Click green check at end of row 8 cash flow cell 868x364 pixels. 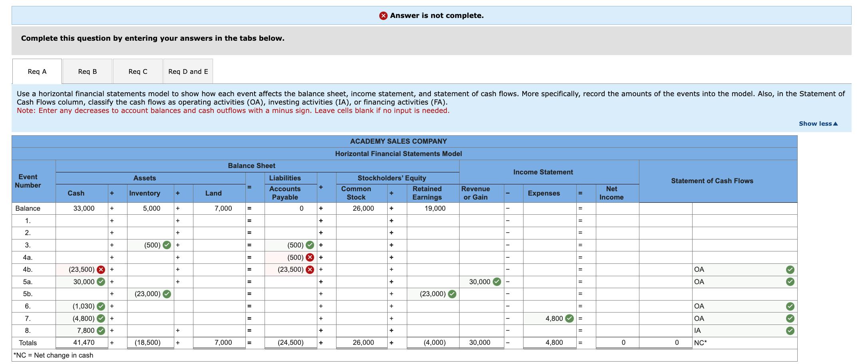tap(790, 331)
